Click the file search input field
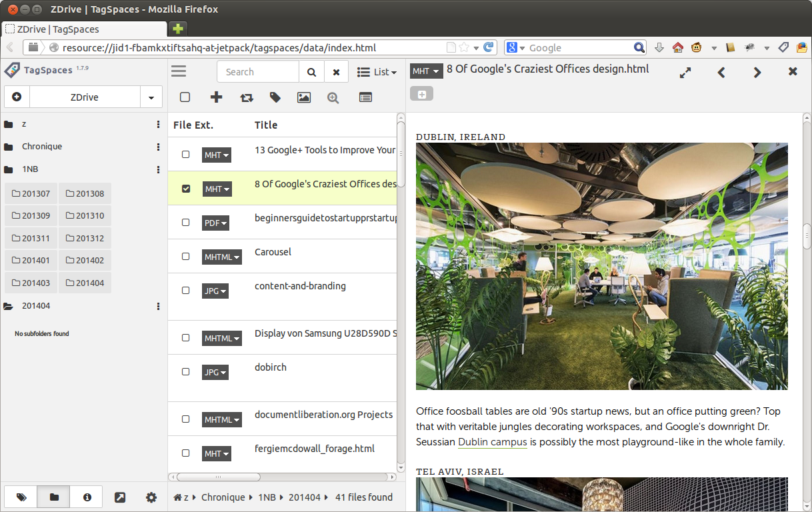The width and height of the screenshot is (812, 512). tap(259, 72)
